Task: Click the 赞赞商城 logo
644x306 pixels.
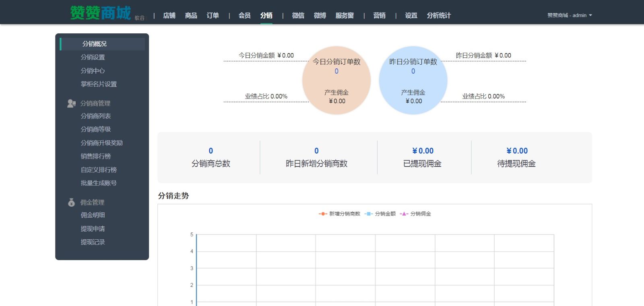Action: pos(101,13)
